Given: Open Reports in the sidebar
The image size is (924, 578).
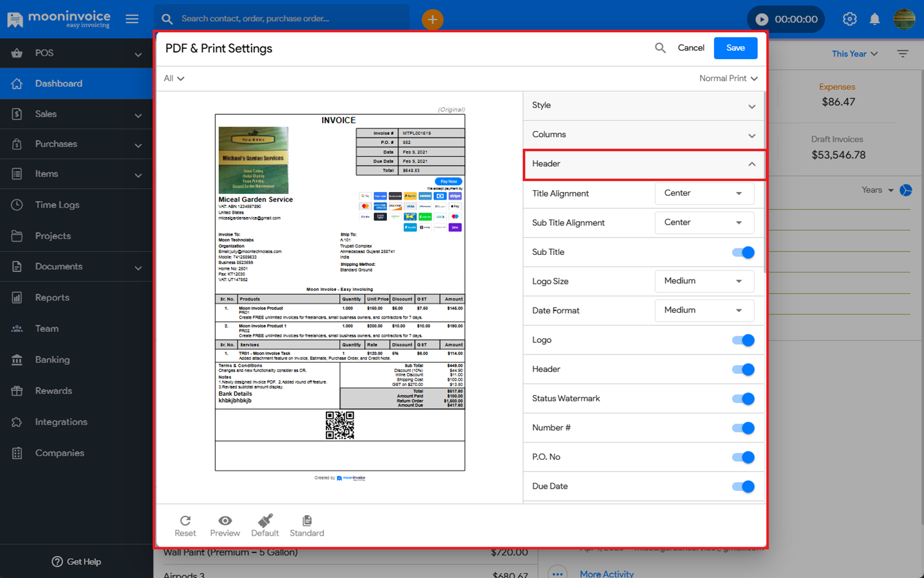Looking at the screenshot, I should (52, 298).
